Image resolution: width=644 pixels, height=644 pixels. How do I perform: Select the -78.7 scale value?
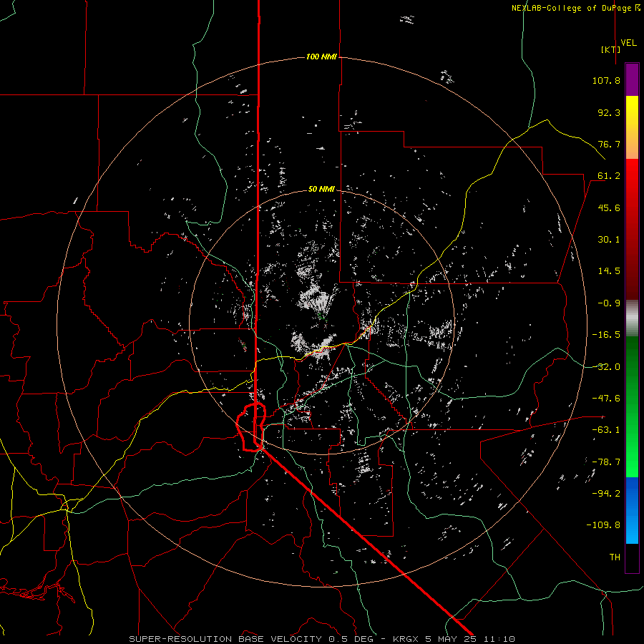[606, 462]
